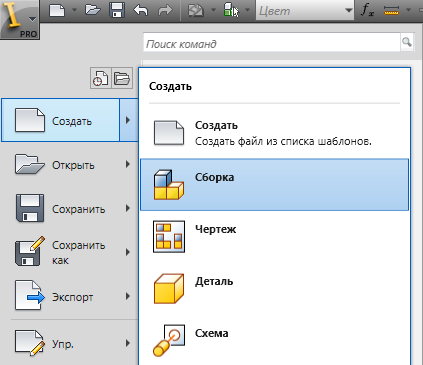Expand the Открыть submenu arrow
The image size is (423, 365).
point(128,164)
